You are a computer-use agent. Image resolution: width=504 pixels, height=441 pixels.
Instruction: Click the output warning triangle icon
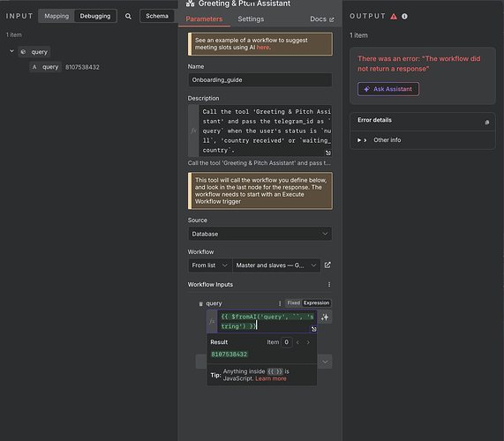(x=394, y=17)
